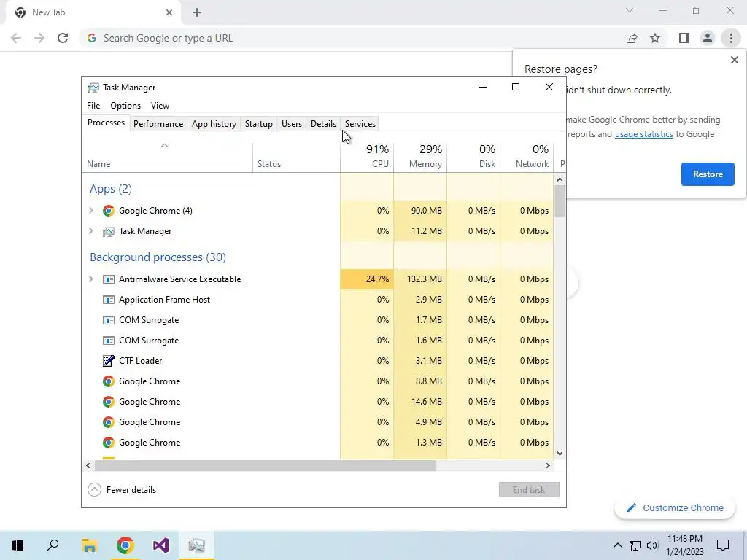Switch to the Details tab
This screenshot has width=747, height=560.
(323, 124)
